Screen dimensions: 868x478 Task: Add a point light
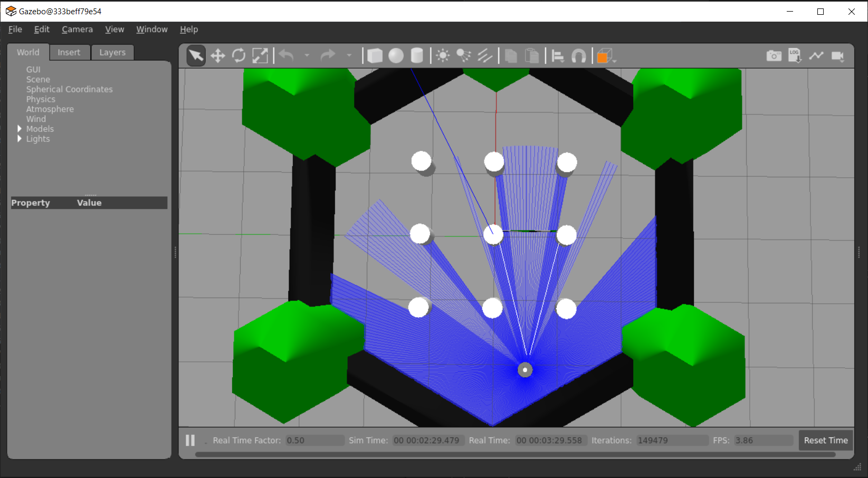443,55
